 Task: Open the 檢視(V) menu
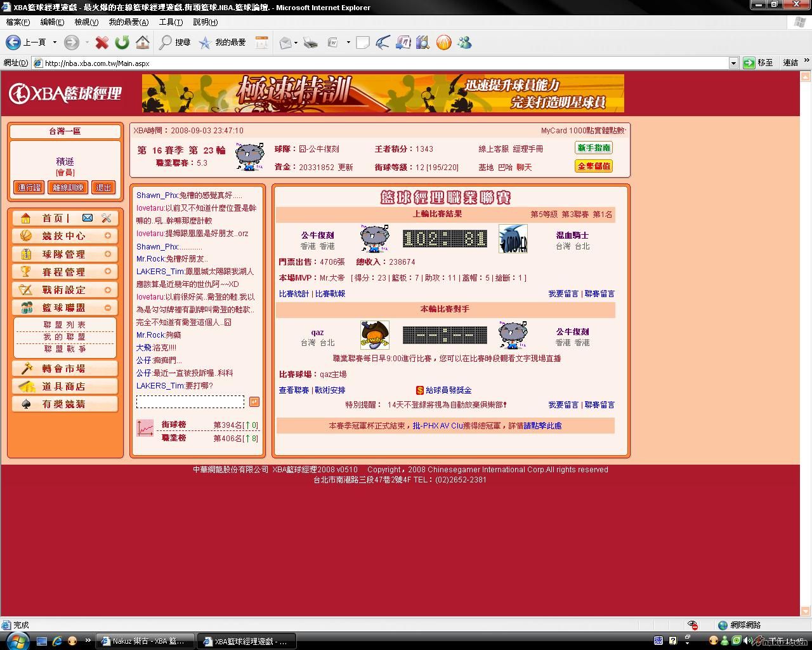pyautogui.click(x=86, y=22)
